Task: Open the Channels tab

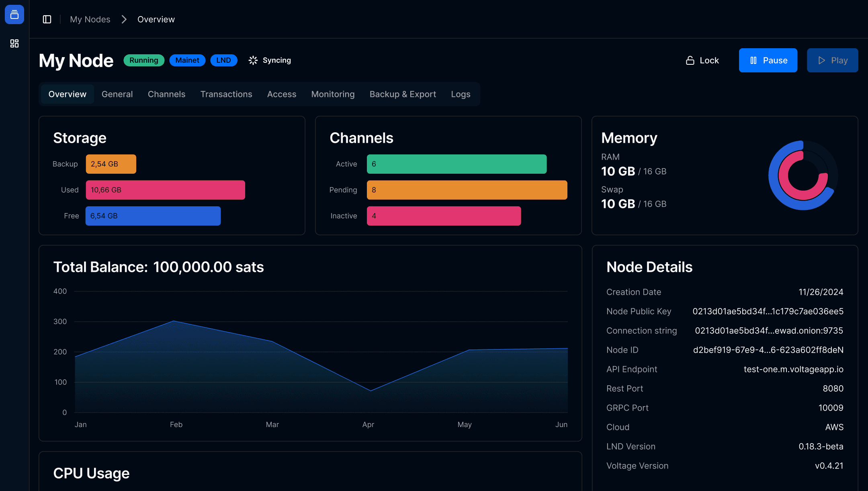Action: [x=166, y=94]
